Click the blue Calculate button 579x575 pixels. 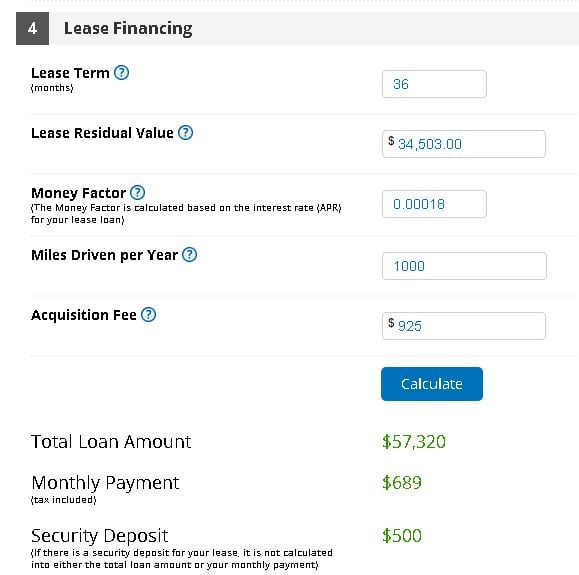click(432, 384)
